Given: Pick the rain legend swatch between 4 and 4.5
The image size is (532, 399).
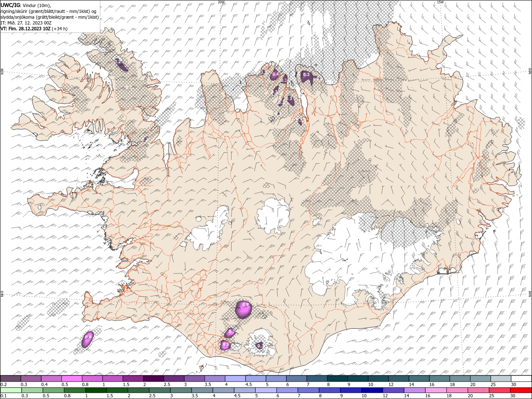Looking at the screenshot, I should pos(224,390).
